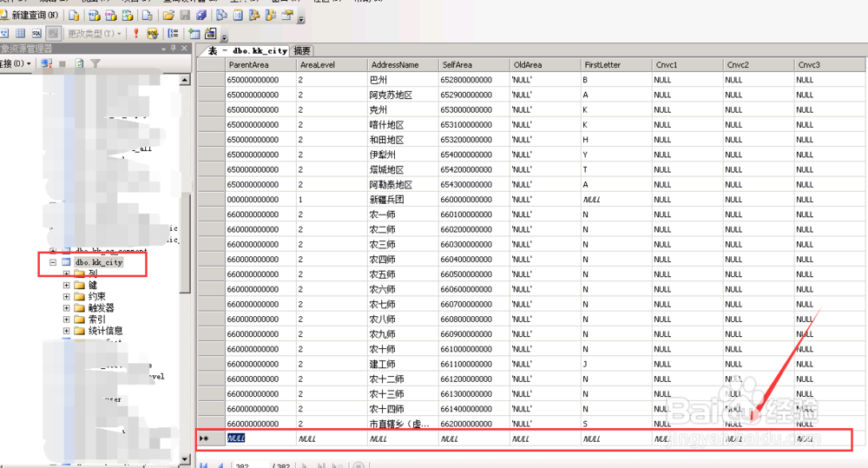Open the Change Type (更改类型) dropdown
This screenshot has width=868, height=468.
click(94, 34)
